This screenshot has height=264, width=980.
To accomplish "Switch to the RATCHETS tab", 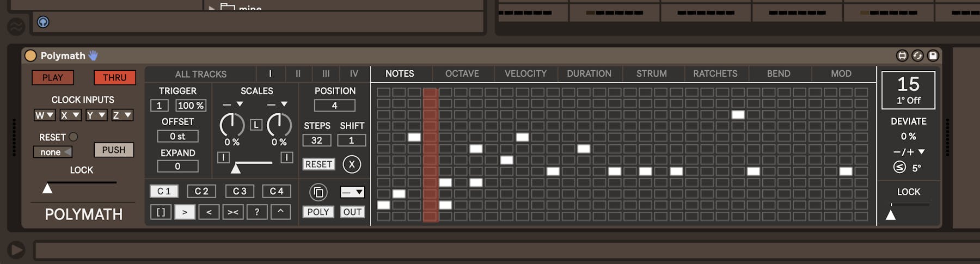I will 715,73.
